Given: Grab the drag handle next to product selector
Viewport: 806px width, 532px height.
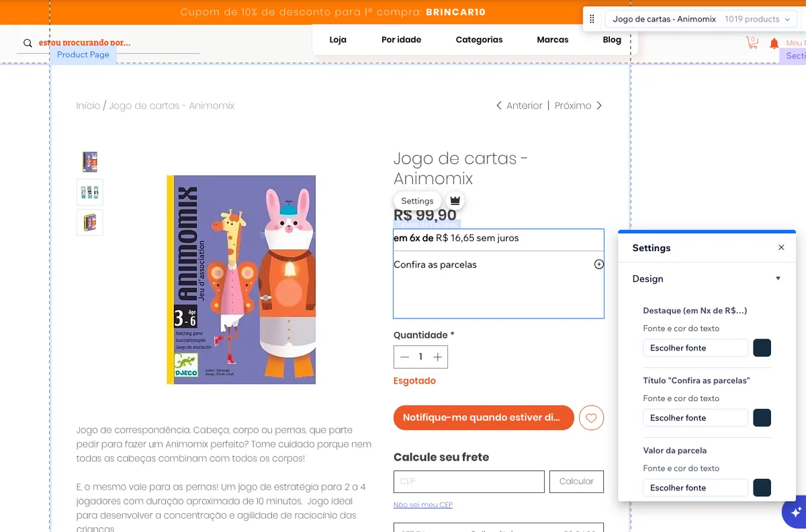Looking at the screenshot, I should [x=592, y=19].
